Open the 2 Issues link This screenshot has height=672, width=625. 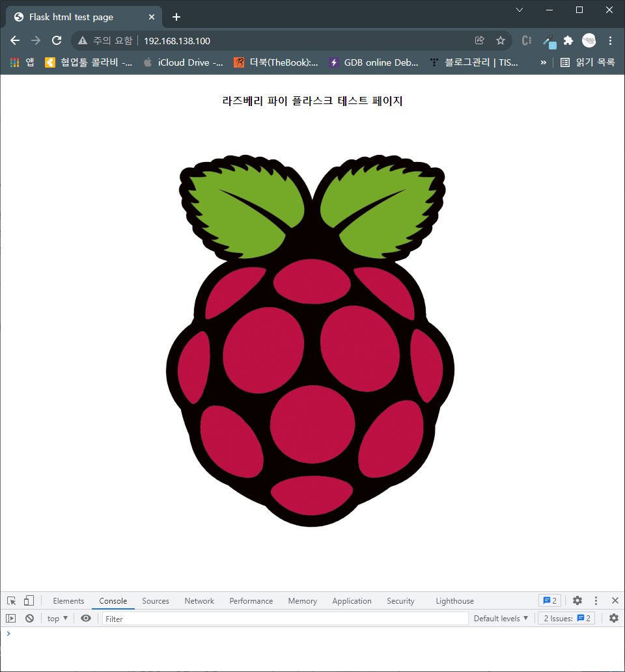click(566, 619)
